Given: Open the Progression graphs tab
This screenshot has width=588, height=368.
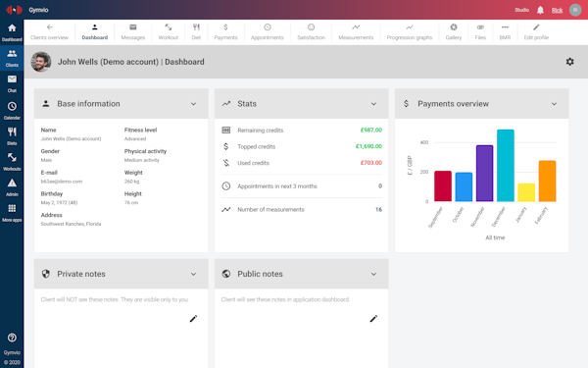Looking at the screenshot, I should point(410,32).
